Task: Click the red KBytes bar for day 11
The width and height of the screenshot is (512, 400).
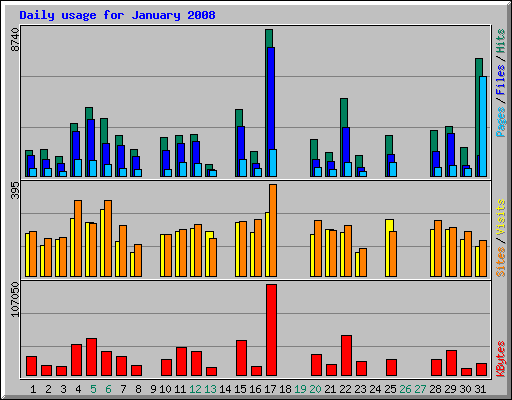Action: click(x=181, y=362)
